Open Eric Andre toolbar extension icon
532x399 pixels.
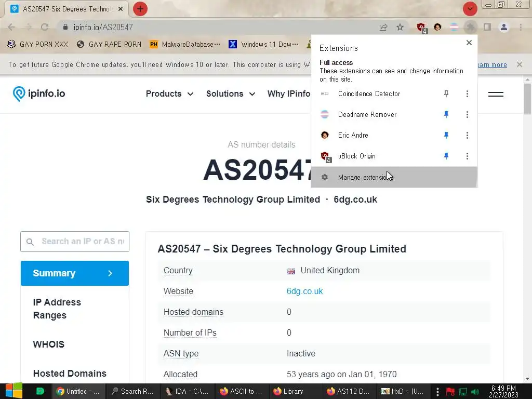click(437, 27)
